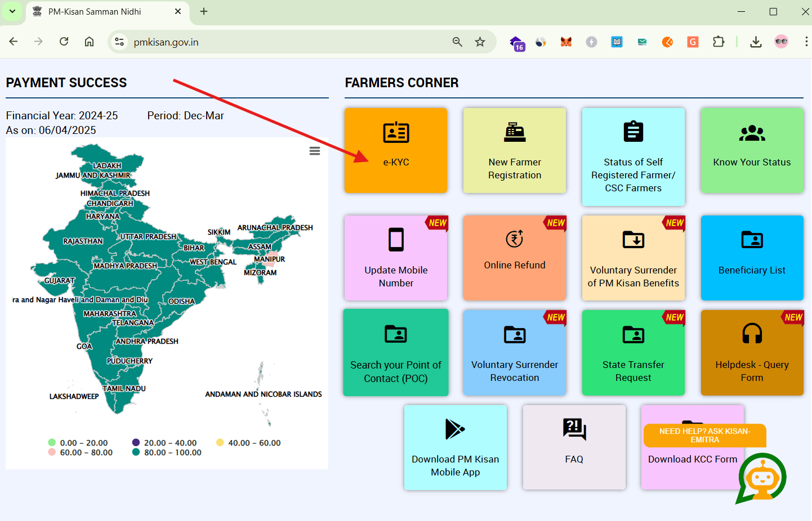Select Uttar Pradesh label on the map
Image resolution: width=812 pixels, height=521 pixels.
[x=148, y=237]
